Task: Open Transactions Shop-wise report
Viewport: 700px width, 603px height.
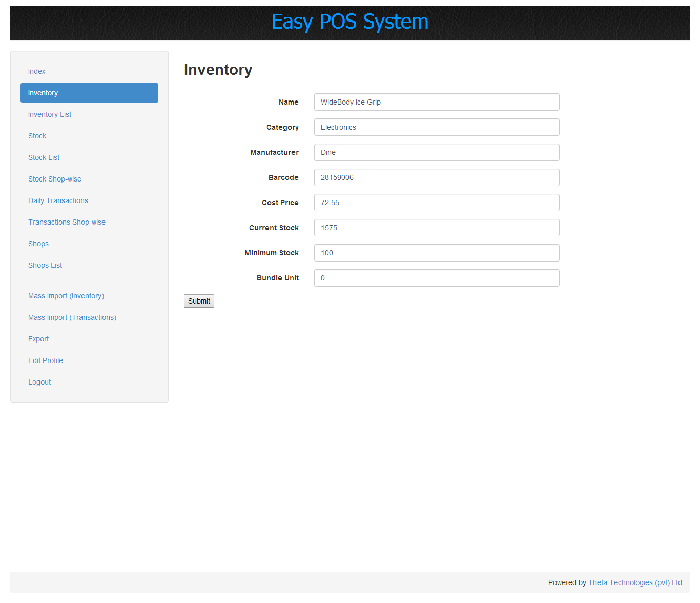Action: click(x=67, y=222)
